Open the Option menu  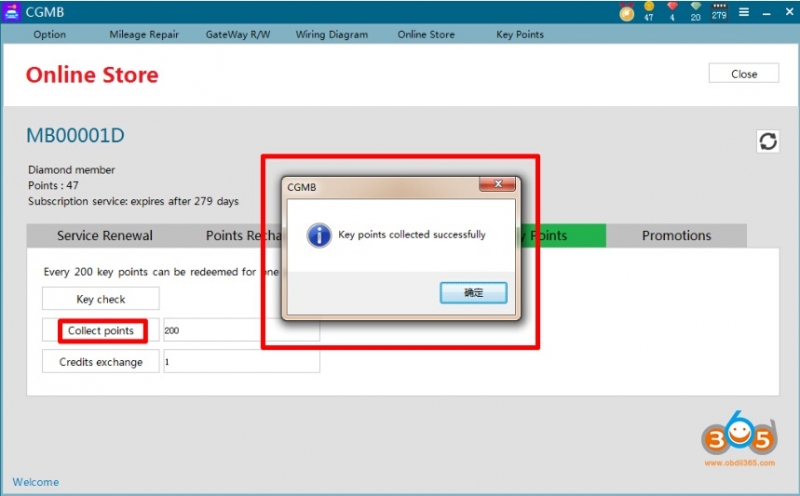click(49, 34)
